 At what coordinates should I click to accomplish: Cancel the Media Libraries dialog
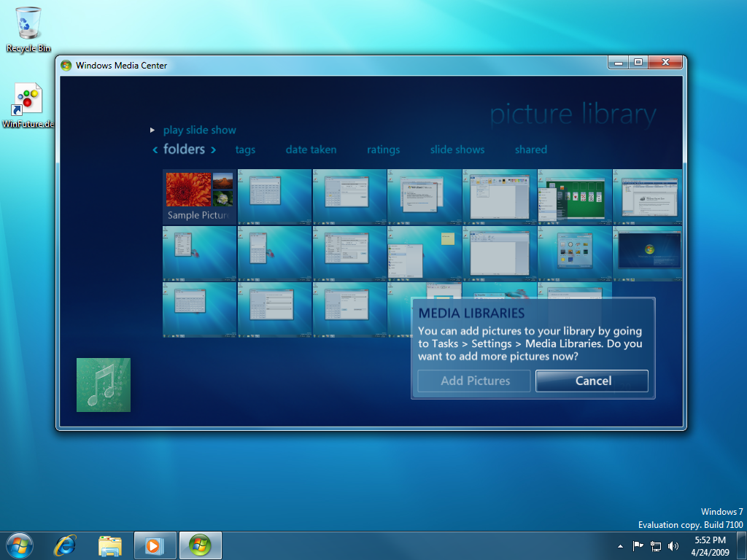tap(592, 381)
